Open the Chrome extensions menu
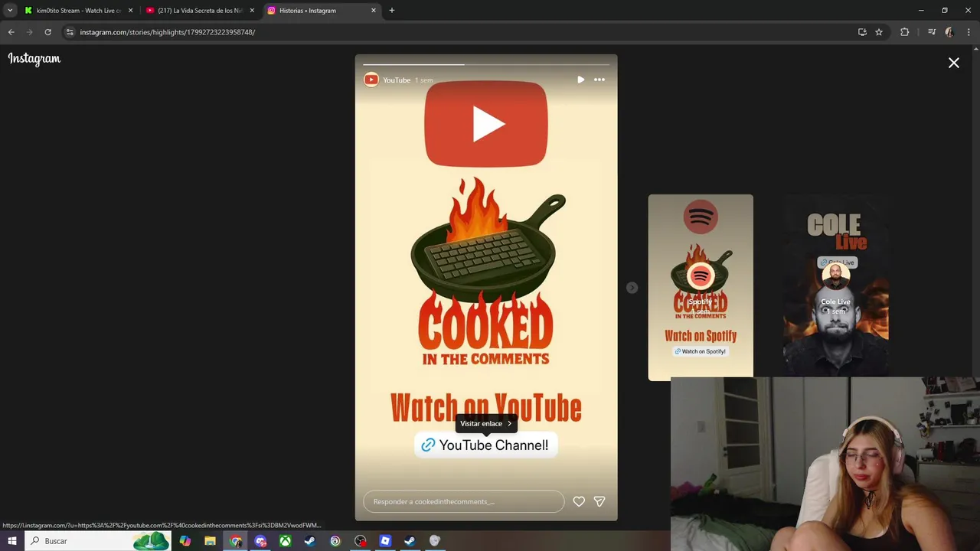Image resolution: width=980 pixels, height=551 pixels. pos(904,32)
